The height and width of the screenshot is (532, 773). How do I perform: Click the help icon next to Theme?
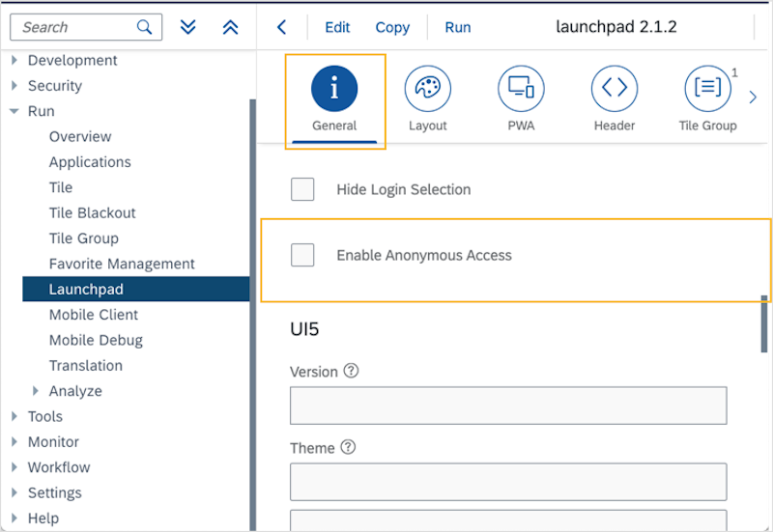point(348,448)
